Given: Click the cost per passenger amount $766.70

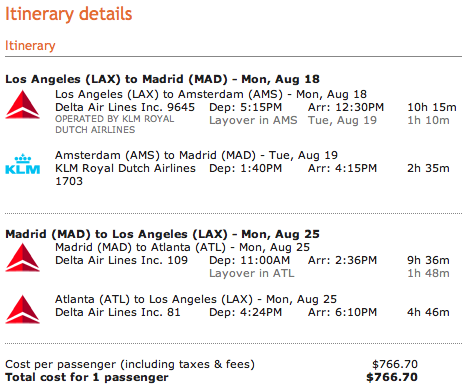Looking at the screenshot, I should tap(395, 364).
